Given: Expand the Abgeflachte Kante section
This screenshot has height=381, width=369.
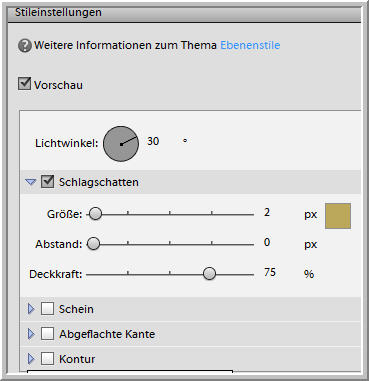Looking at the screenshot, I should [x=31, y=334].
